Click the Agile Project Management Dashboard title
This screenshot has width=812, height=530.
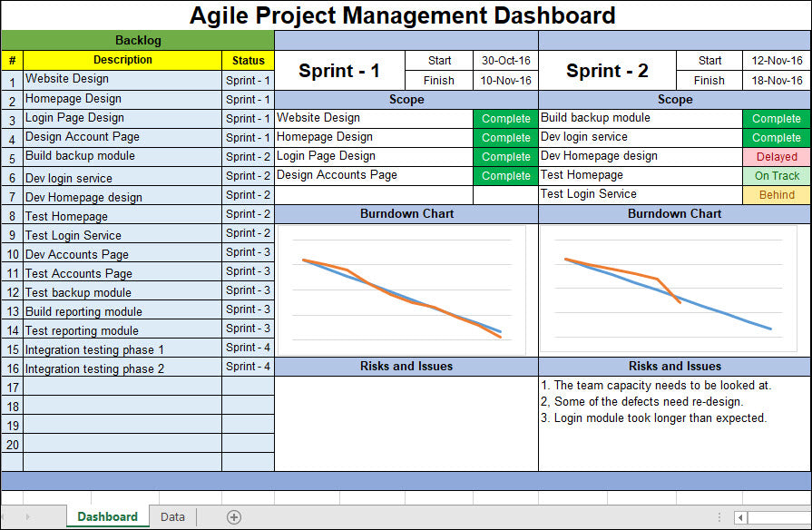tap(404, 15)
